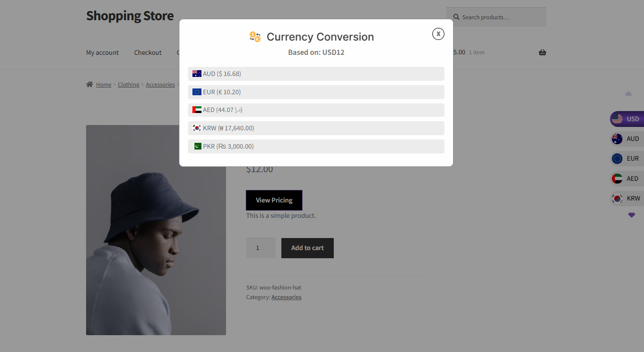Image resolution: width=644 pixels, height=352 pixels.
Task: Click the South Korea flag in popup
Action: coord(197,128)
